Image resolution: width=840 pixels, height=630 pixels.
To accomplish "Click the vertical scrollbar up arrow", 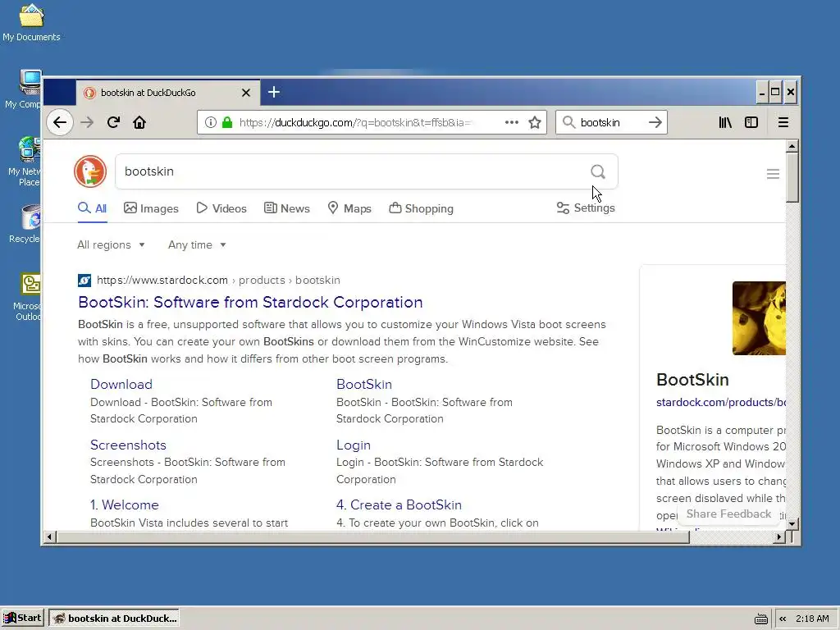I will [x=792, y=146].
